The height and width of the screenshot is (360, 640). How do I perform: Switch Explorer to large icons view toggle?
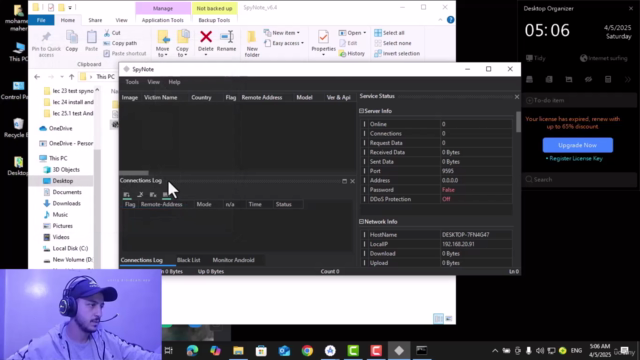(449, 318)
